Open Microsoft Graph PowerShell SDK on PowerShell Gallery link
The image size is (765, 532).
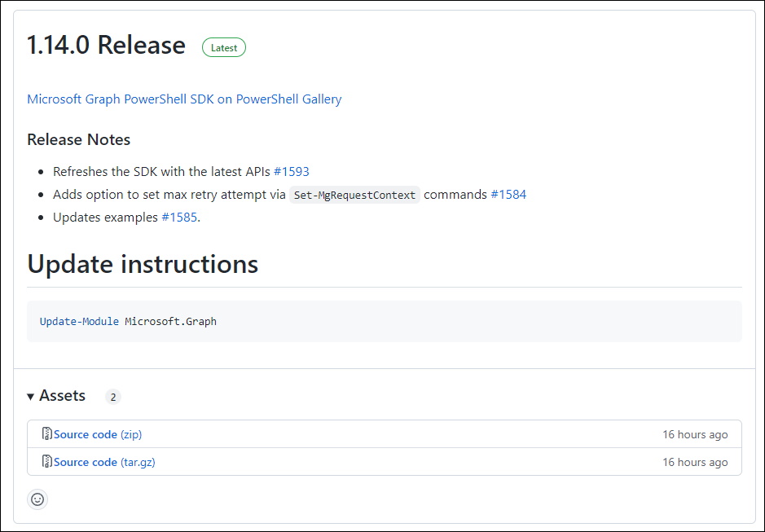click(x=184, y=99)
